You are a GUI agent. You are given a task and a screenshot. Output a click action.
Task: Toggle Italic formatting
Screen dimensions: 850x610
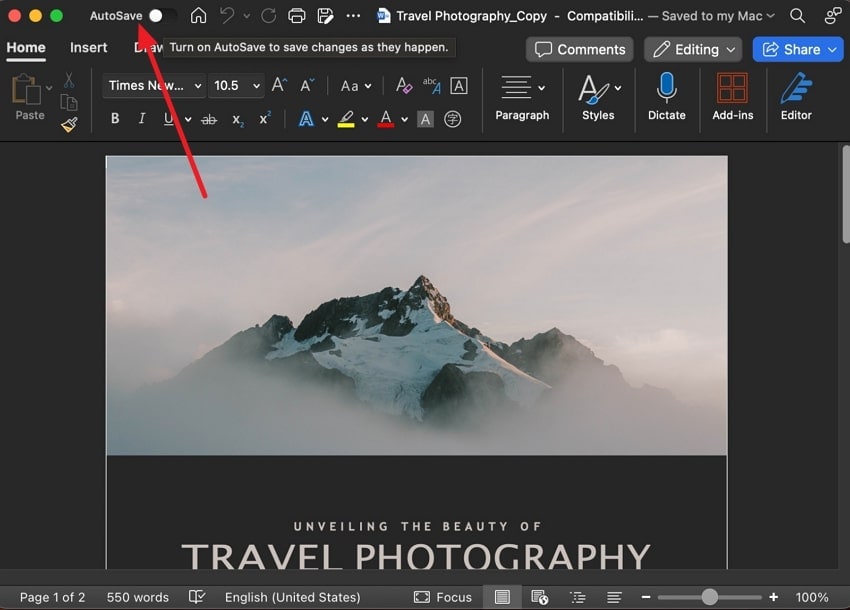(x=142, y=119)
